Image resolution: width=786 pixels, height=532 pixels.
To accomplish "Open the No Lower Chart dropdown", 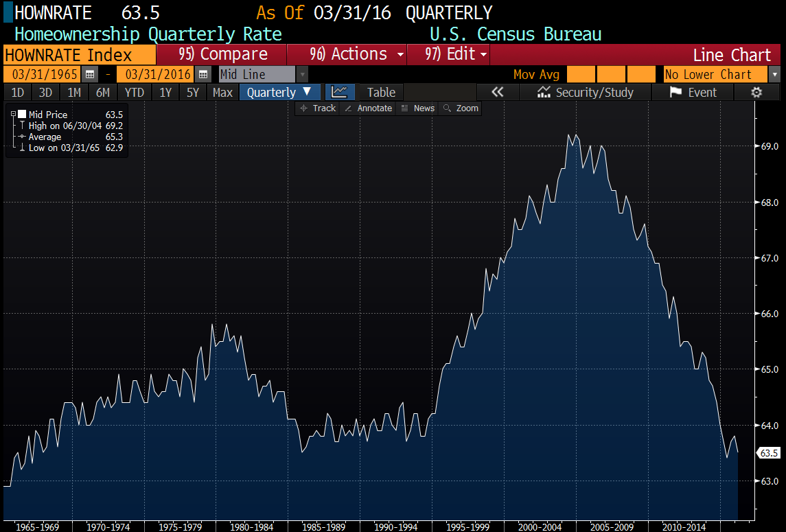I will tap(774, 75).
